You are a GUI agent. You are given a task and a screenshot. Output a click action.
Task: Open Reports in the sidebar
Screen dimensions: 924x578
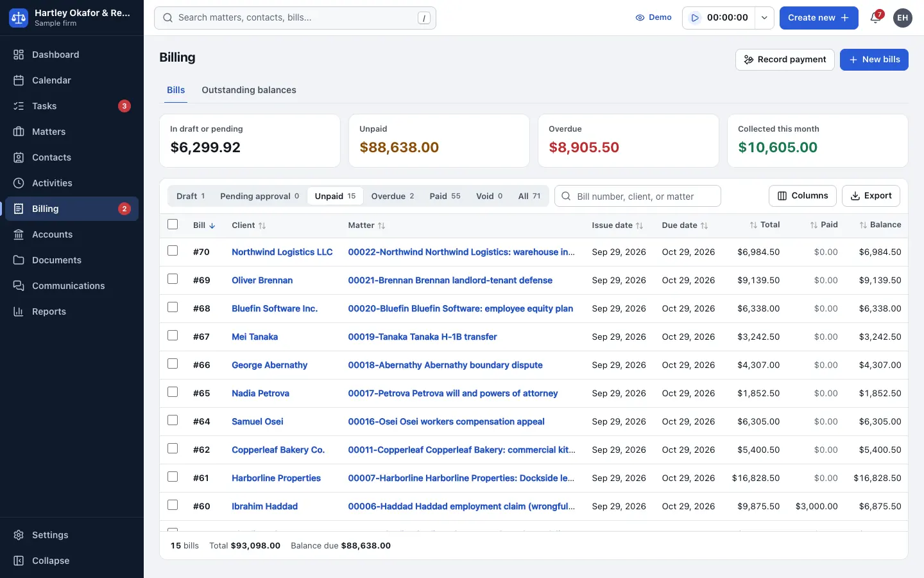point(72,311)
